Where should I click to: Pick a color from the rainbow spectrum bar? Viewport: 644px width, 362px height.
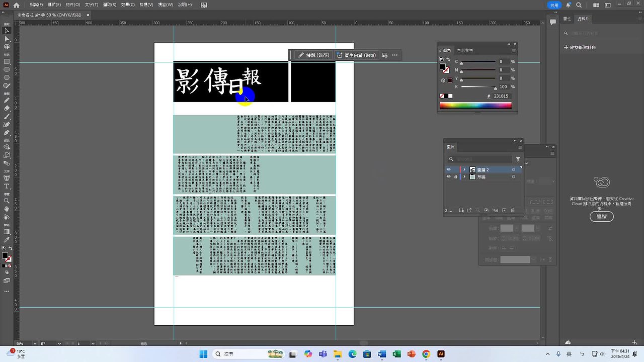click(475, 105)
